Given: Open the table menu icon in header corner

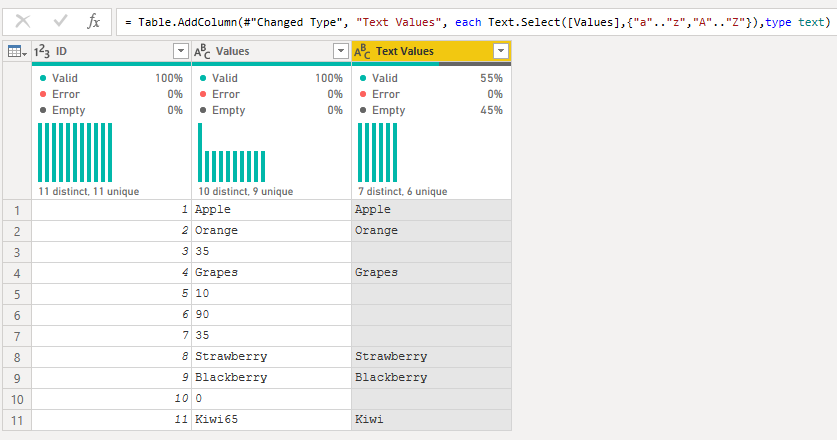Looking at the screenshot, I should pos(17,51).
